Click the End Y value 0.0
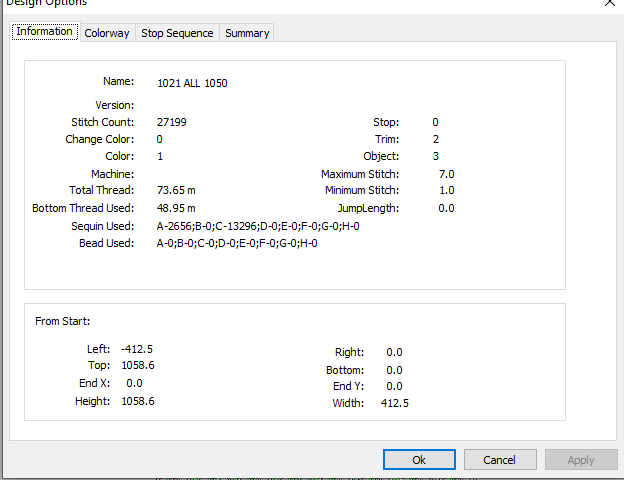624x480 pixels. tap(394, 386)
